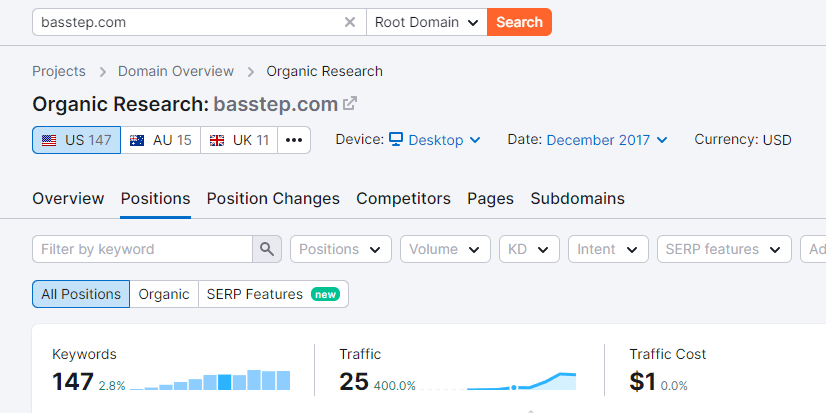
Task: Open the Root Domain dropdown
Action: (x=427, y=22)
